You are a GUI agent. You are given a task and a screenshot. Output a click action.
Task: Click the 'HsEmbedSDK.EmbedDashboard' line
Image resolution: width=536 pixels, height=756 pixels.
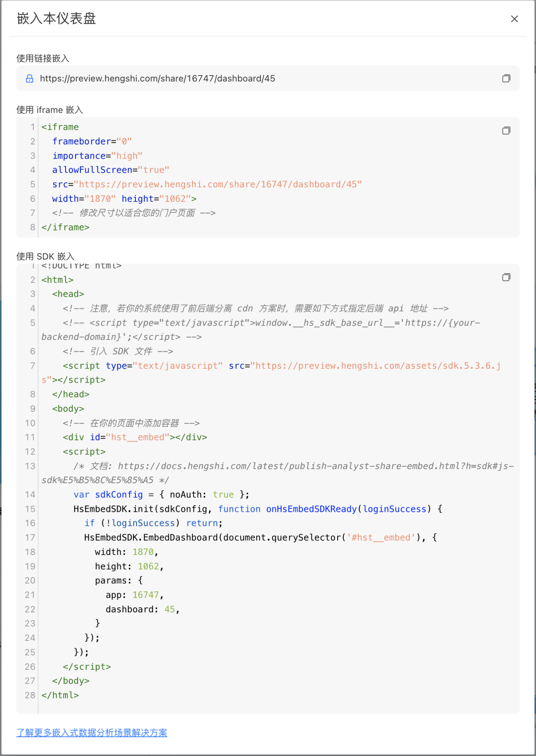point(261,538)
